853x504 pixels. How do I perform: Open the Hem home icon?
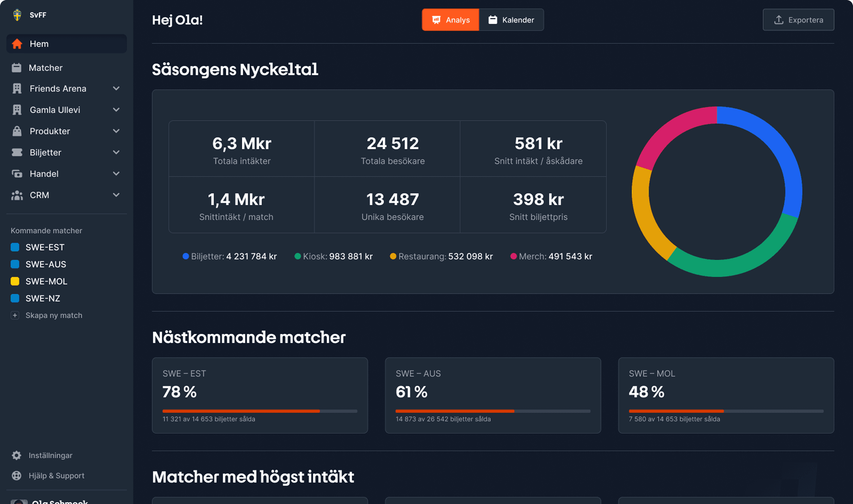tap(17, 43)
